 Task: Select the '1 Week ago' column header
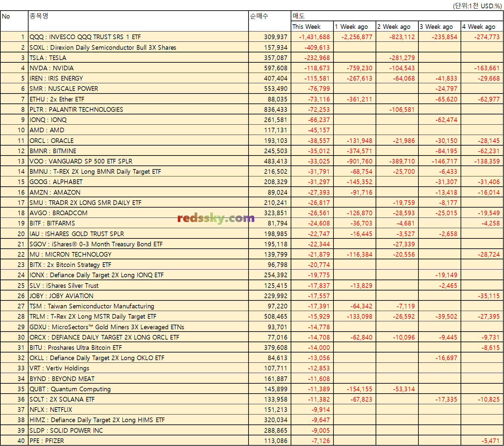click(x=355, y=27)
